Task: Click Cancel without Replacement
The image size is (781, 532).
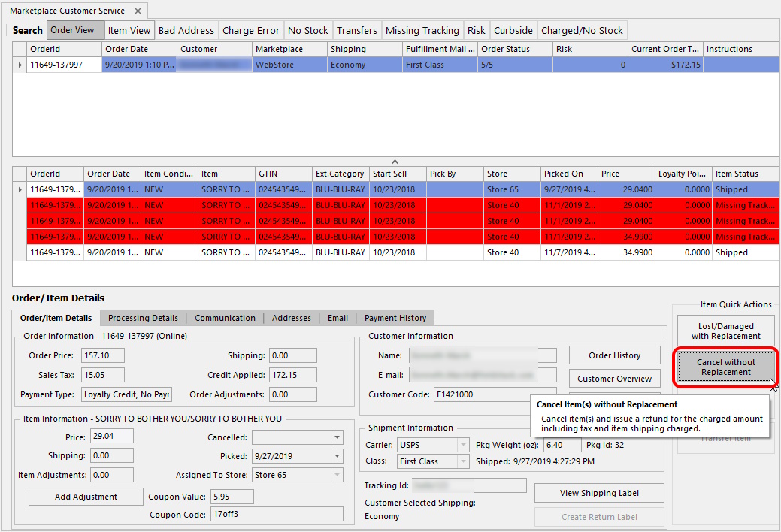Action: coord(725,367)
